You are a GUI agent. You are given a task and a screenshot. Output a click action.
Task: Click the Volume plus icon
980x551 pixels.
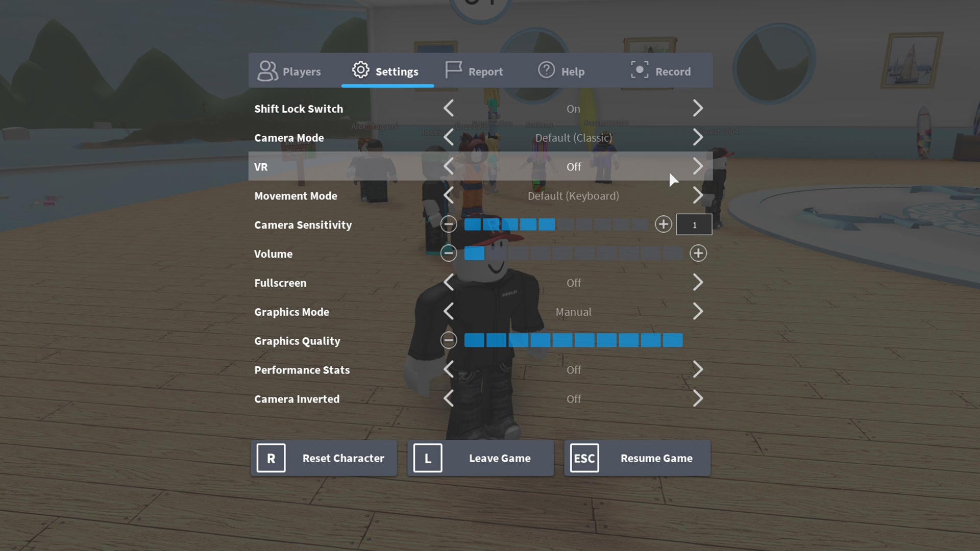tap(699, 254)
